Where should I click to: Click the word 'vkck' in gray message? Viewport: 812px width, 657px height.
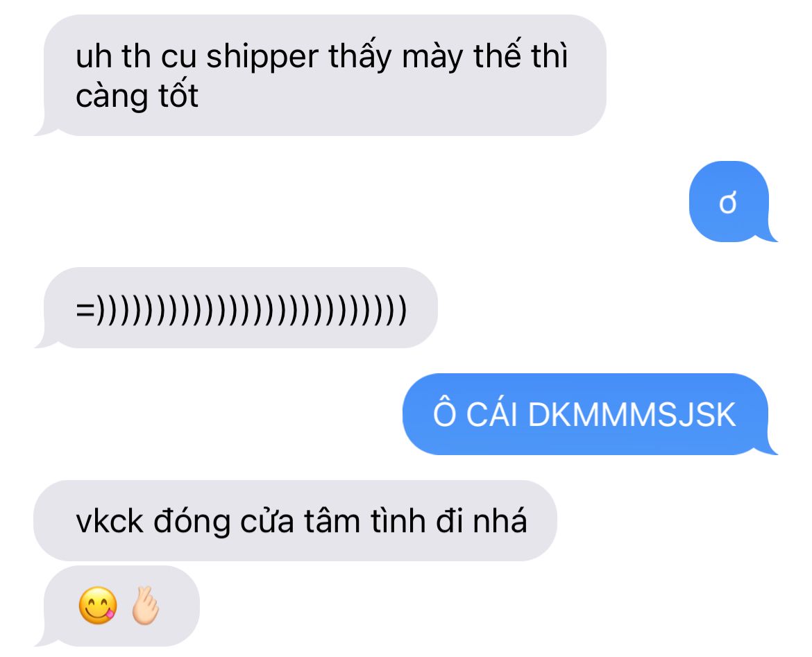tap(109, 521)
